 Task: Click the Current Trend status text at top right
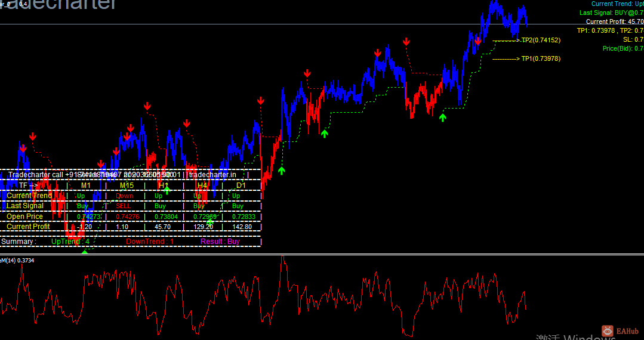click(x=618, y=4)
